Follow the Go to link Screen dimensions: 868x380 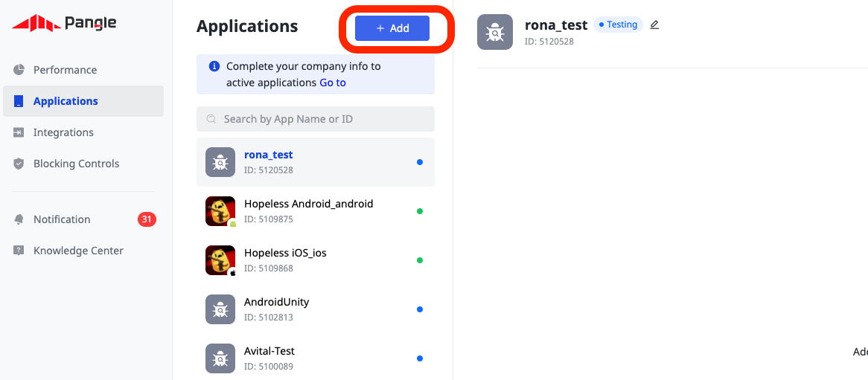tap(333, 83)
